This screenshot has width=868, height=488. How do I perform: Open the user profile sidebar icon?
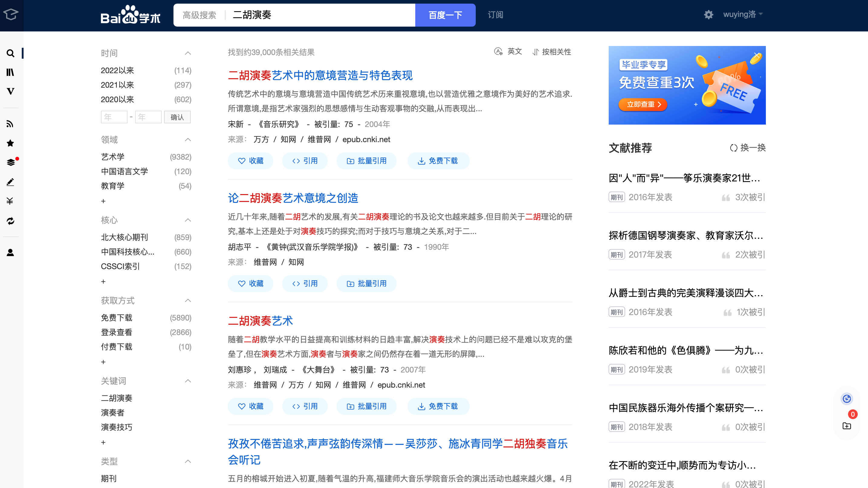click(11, 252)
